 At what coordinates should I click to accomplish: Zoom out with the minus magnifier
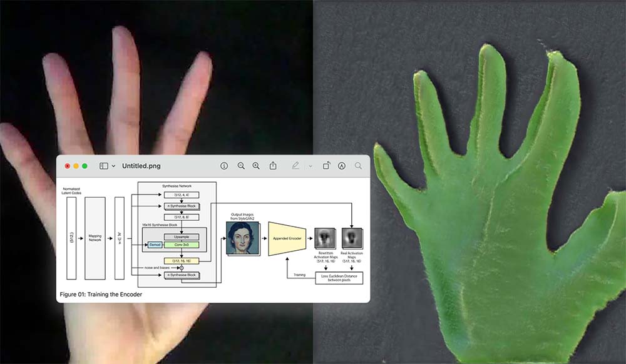pyautogui.click(x=241, y=166)
